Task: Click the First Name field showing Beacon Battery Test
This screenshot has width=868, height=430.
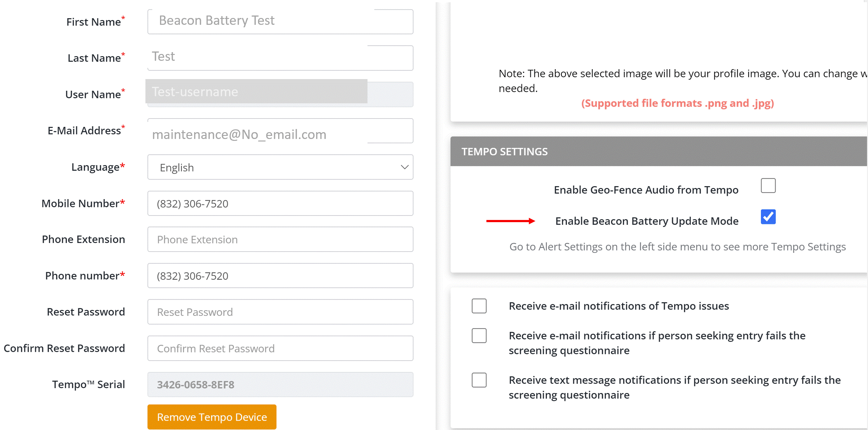Action: 280,21
